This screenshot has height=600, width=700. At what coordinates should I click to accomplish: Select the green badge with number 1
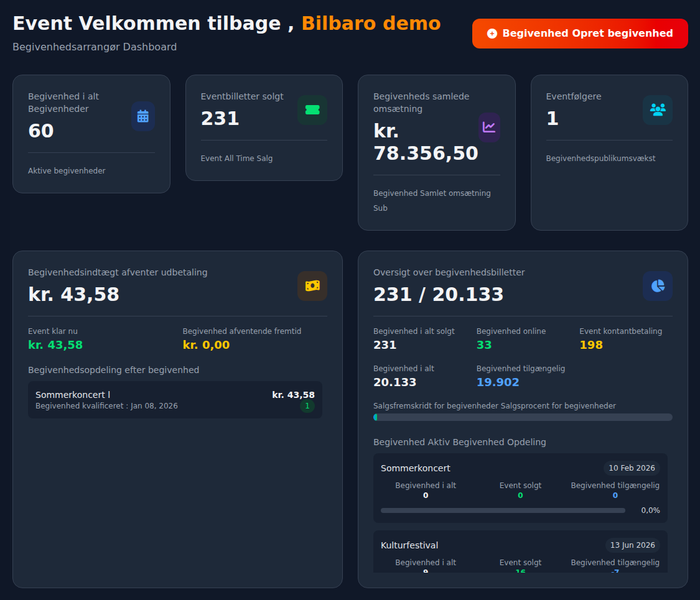pyautogui.click(x=307, y=406)
